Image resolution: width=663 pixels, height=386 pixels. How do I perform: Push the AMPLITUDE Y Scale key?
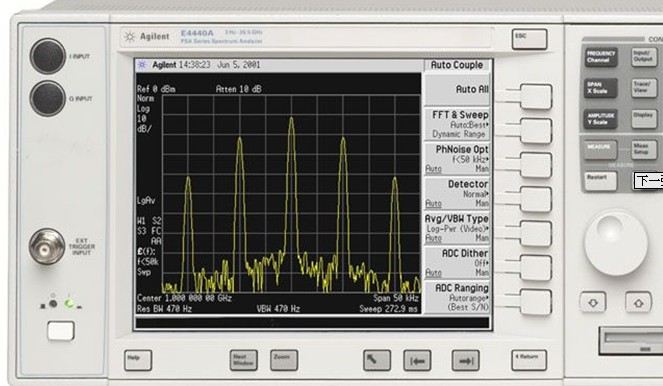600,119
